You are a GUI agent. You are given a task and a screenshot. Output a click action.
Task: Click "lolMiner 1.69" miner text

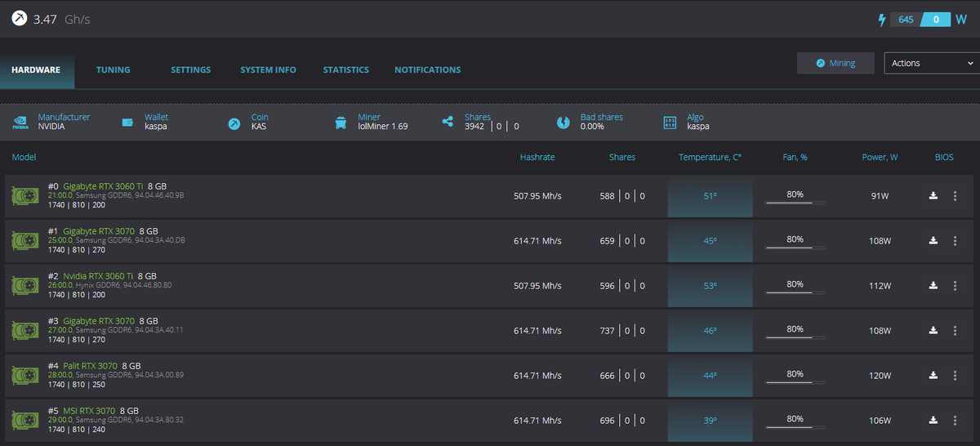[383, 127]
